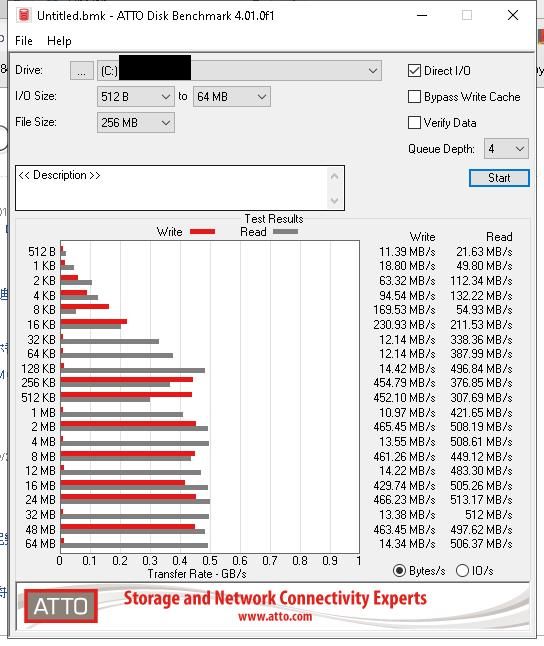Open the File menu

coord(24,41)
